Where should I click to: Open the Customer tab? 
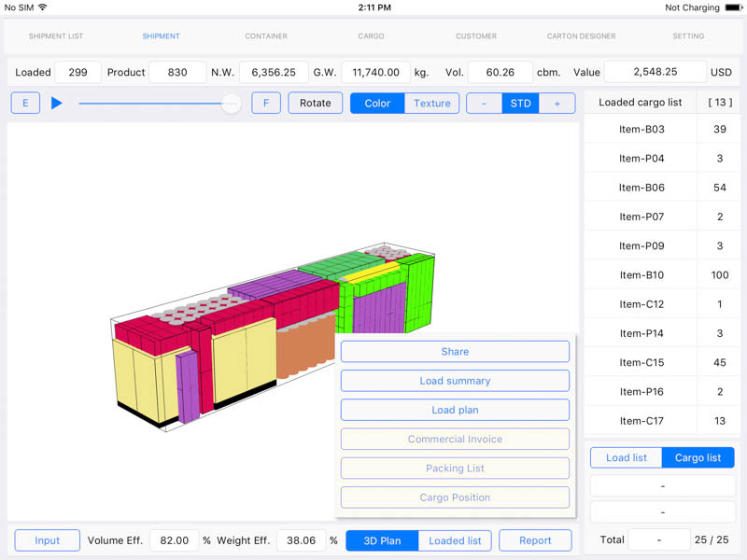pos(476,36)
